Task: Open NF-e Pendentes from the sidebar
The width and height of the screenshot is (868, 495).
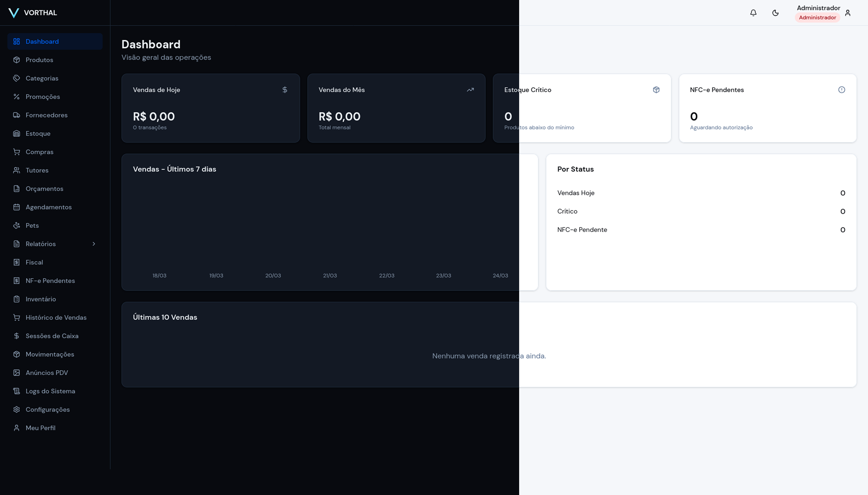Action: pos(50,281)
